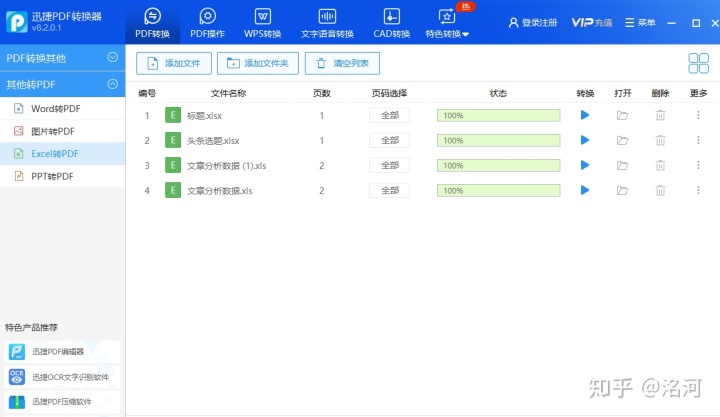Click the 100% progress bar of 头条选题.xlsx
This screenshot has height=417, width=720.
(499, 141)
